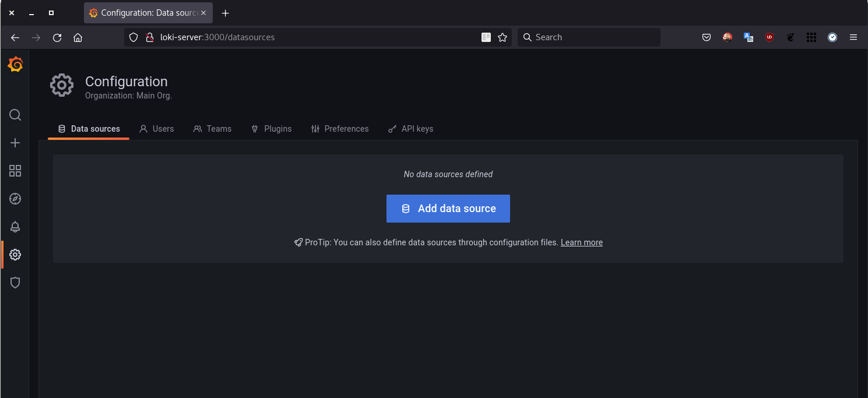
Task: Go to the API keys tab
Action: pos(410,129)
